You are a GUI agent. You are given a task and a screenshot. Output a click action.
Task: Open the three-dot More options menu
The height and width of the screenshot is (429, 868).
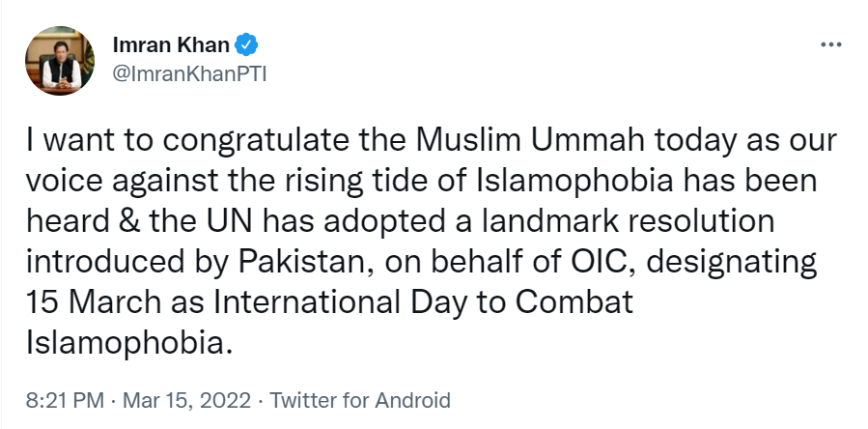coord(829,45)
